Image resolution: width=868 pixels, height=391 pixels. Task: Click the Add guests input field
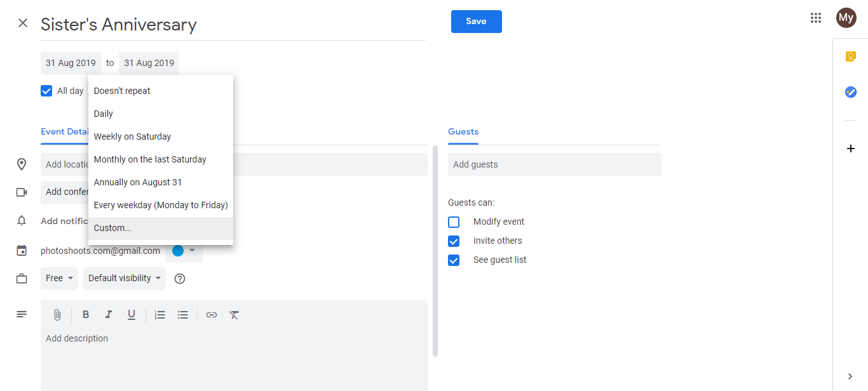coord(555,164)
